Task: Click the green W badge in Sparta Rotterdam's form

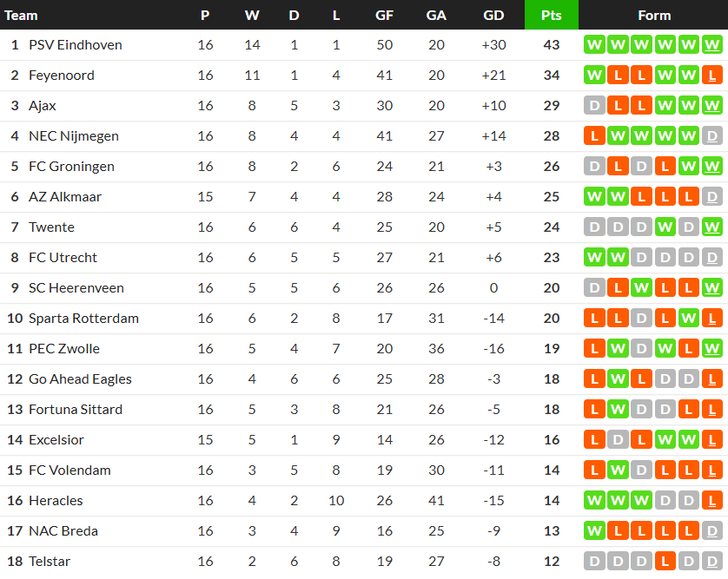Action: click(689, 318)
